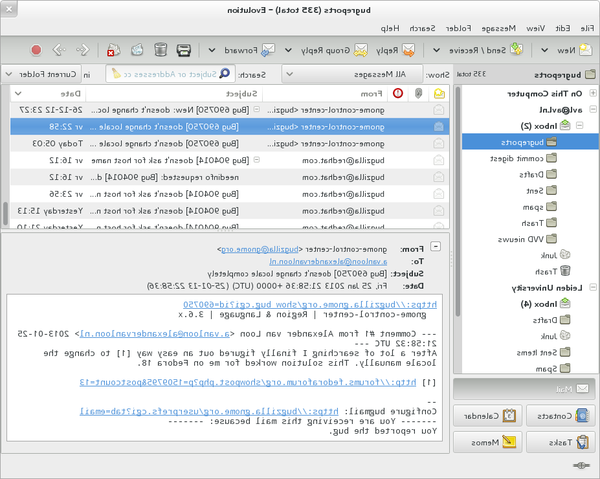
Task: Click the attachment paperclip column header icon
Action: tap(419, 93)
